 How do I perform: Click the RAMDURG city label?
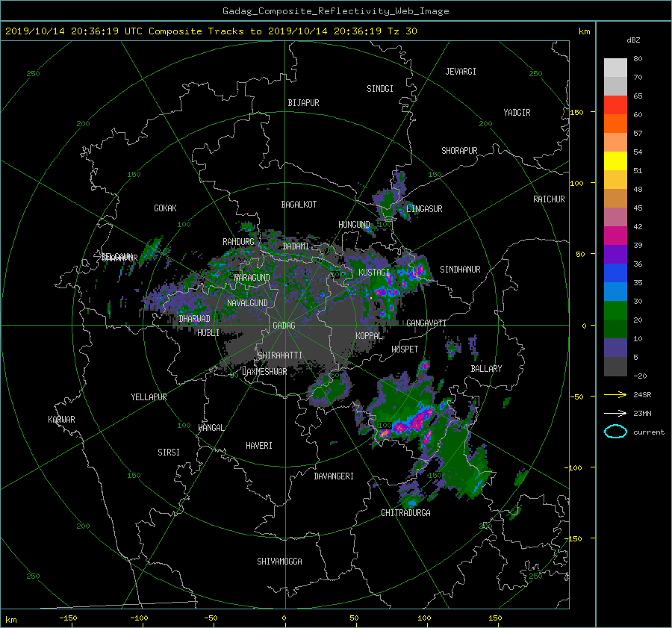238,242
